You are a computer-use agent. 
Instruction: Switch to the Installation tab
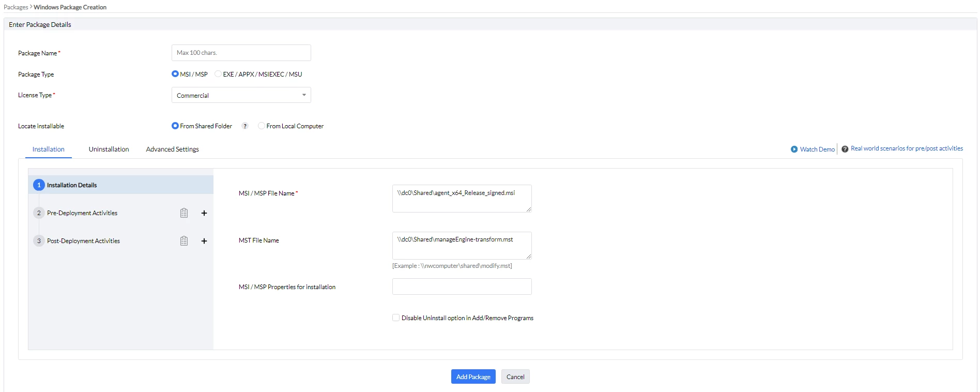click(49, 149)
